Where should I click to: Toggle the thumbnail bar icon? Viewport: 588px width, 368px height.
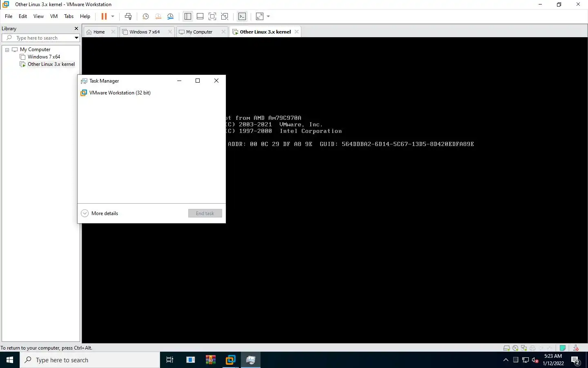pyautogui.click(x=200, y=16)
